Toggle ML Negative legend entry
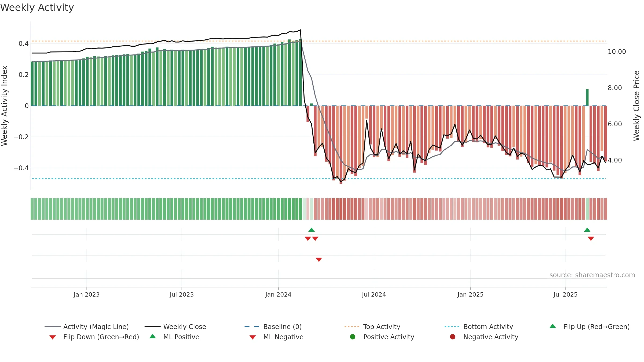Viewport: 644px width, 362px height. tap(276, 337)
